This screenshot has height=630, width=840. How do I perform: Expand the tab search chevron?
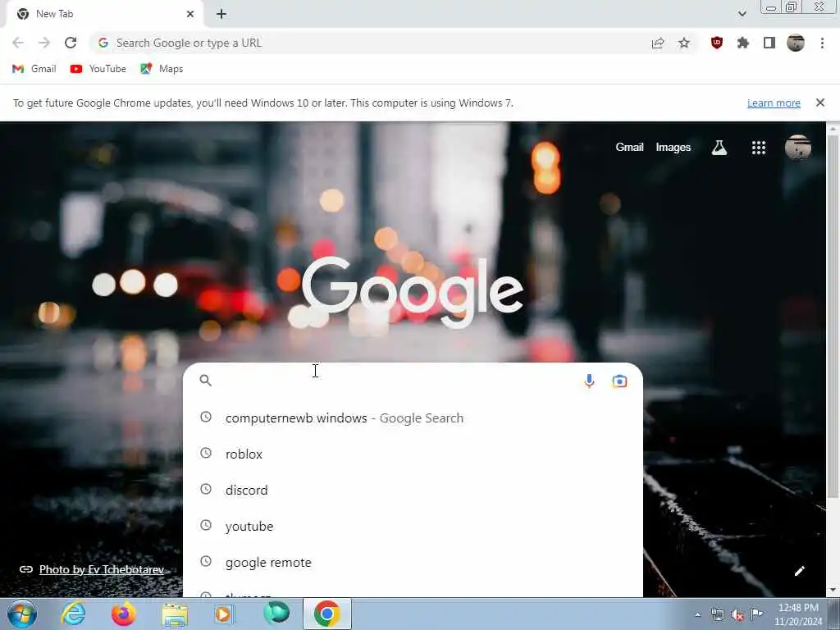(742, 14)
